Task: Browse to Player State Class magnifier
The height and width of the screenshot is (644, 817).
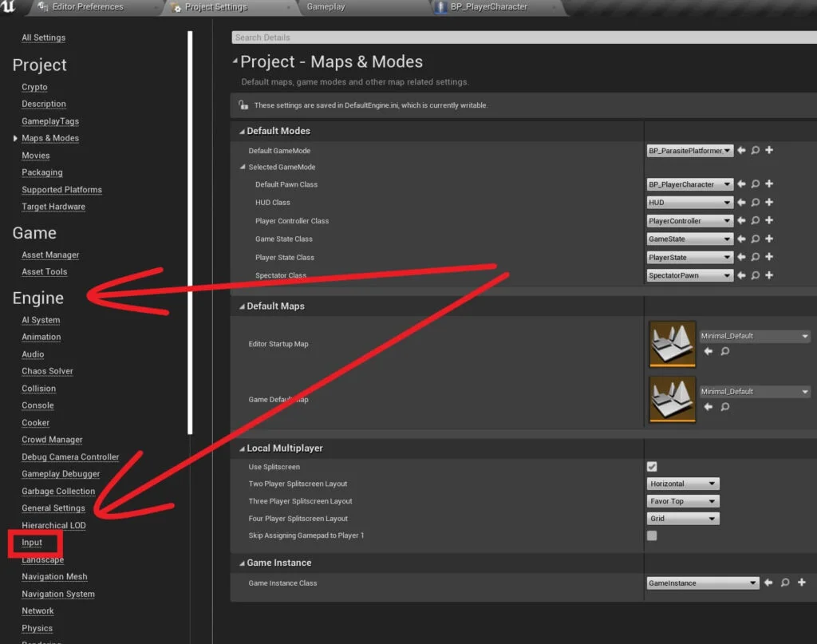Action: 755,257
